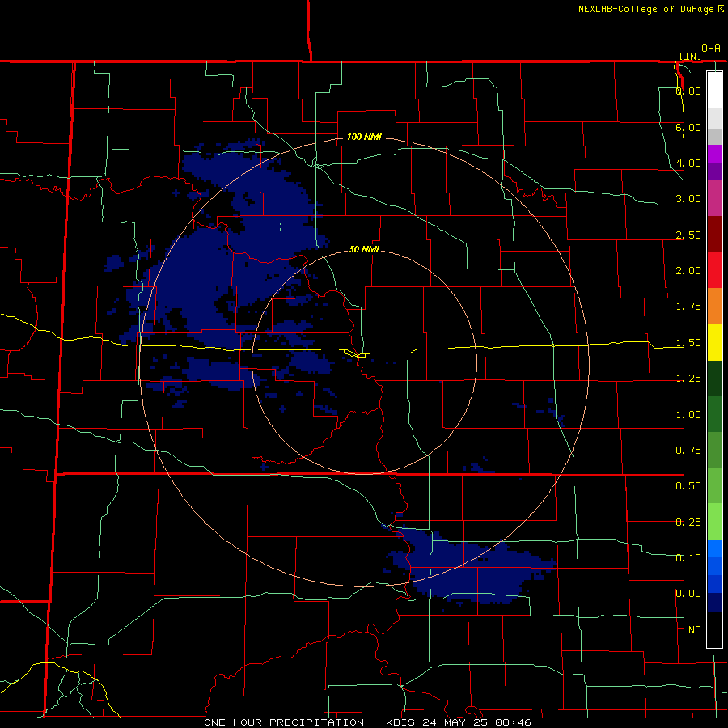Click the 8.00 legend value
This screenshot has height=728, width=728.
click(688, 91)
